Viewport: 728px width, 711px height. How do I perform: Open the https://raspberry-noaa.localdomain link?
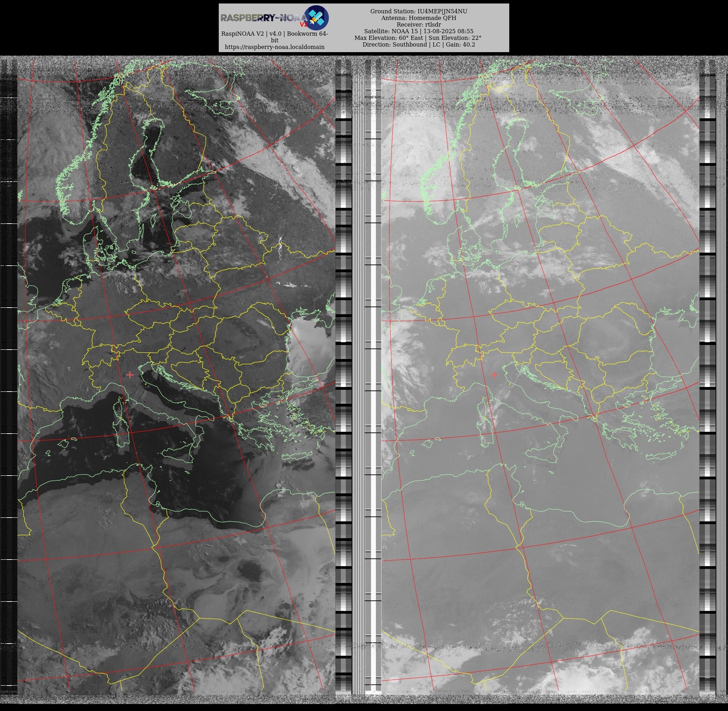274,47
